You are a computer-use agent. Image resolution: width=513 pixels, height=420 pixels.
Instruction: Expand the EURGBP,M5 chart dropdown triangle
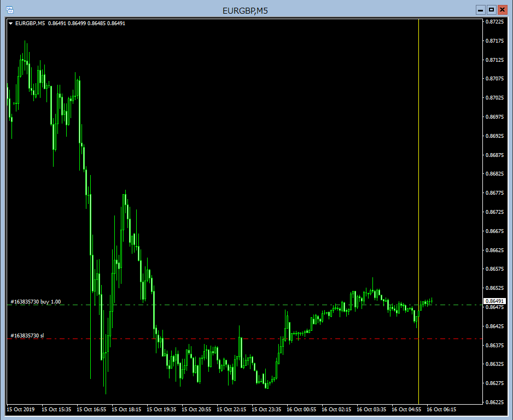click(x=10, y=24)
